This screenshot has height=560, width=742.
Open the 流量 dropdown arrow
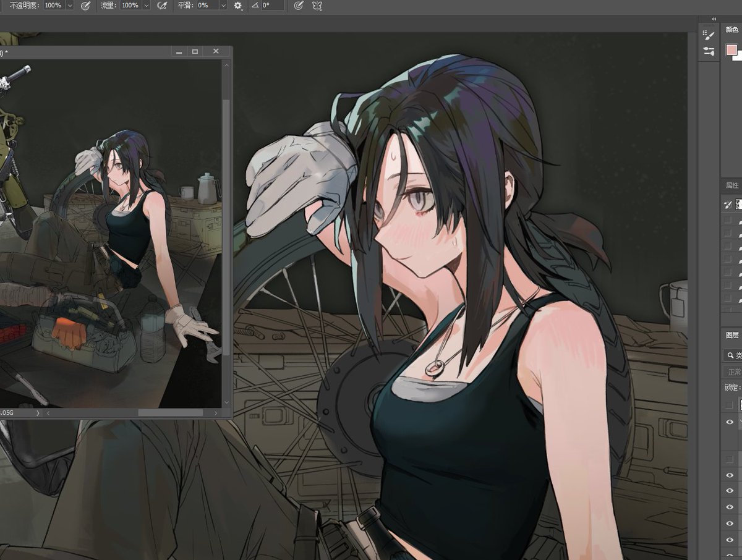(146, 5)
